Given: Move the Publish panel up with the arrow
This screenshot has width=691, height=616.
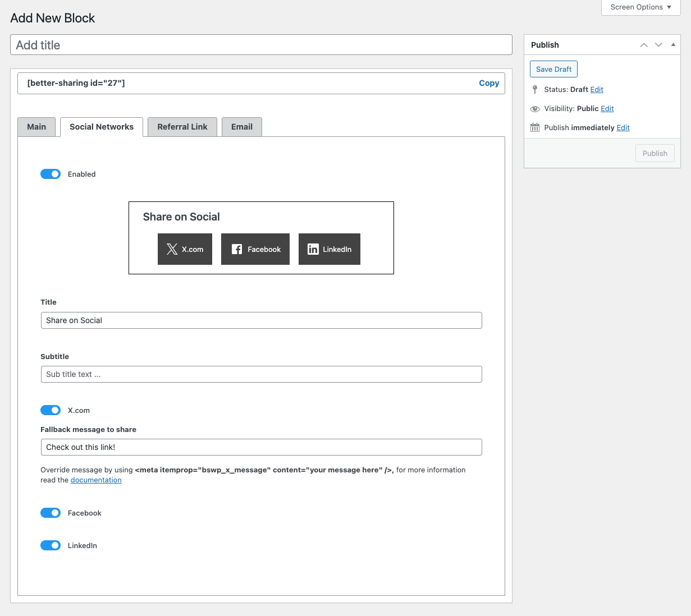Looking at the screenshot, I should pyautogui.click(x=644, y=45).
